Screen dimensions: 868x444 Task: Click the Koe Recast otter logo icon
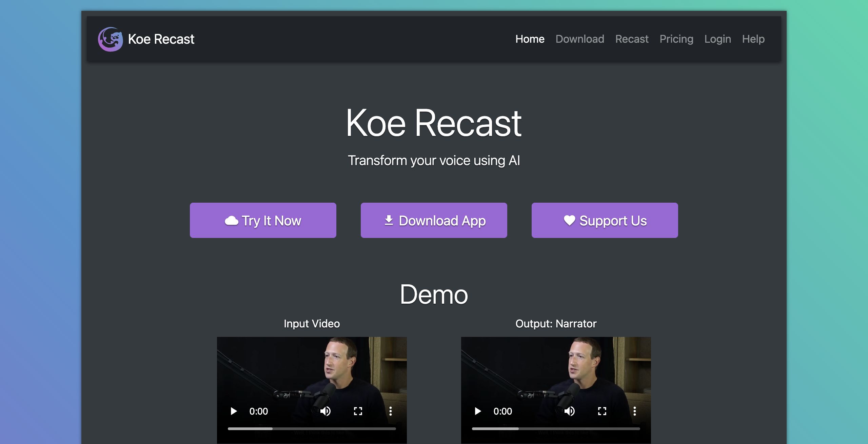click(x=110, y=39)
